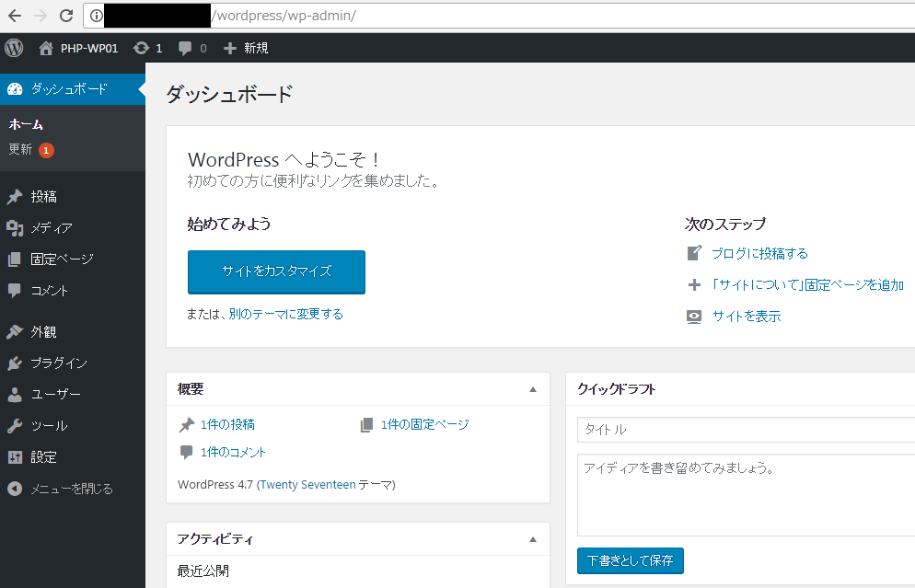Follow サイトを表示 link
The height and width of the screenshot is (588, 915).
tap(747, 317)
